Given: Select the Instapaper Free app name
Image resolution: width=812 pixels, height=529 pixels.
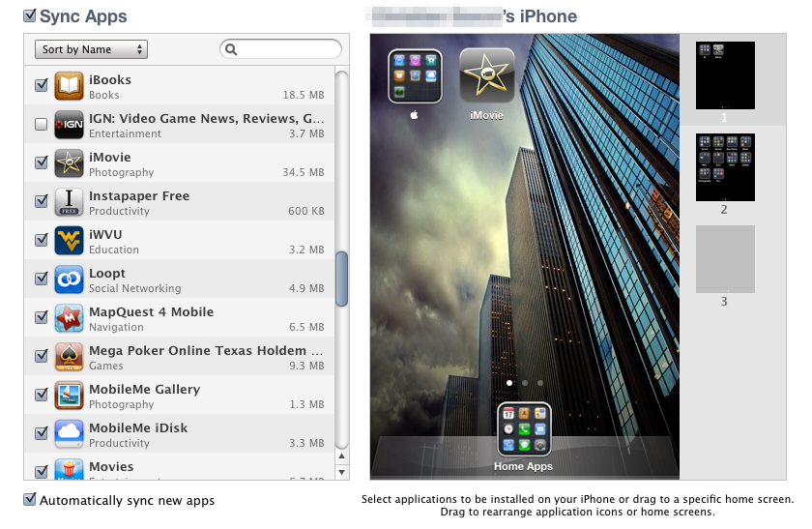Looking at the screenshot, I should [139, 196].
